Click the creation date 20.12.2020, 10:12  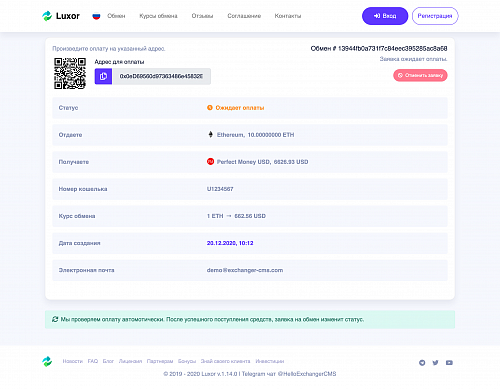pyautogui.click(x=230, y=243)
